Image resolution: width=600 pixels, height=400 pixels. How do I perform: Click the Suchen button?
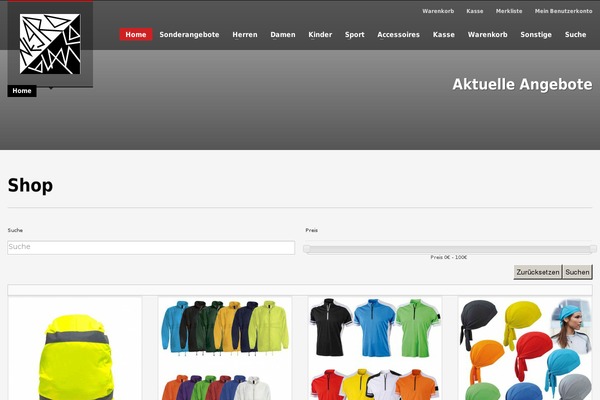pos(577,272)
